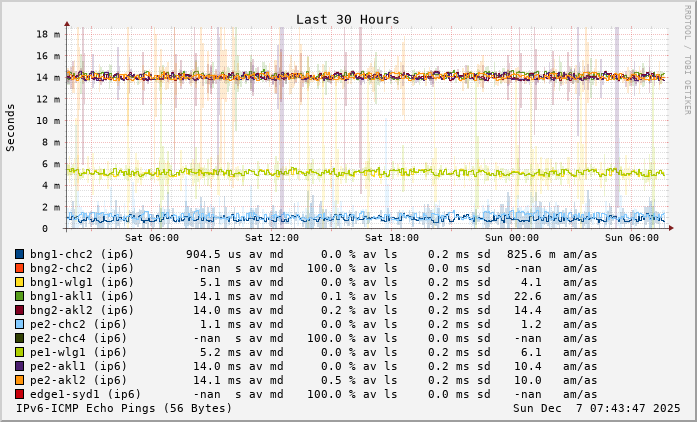Click the bng1-chc2 dark blue legend swatch
Image resolution: width=697 pixels, height=422 pixels.
[20, 254]
